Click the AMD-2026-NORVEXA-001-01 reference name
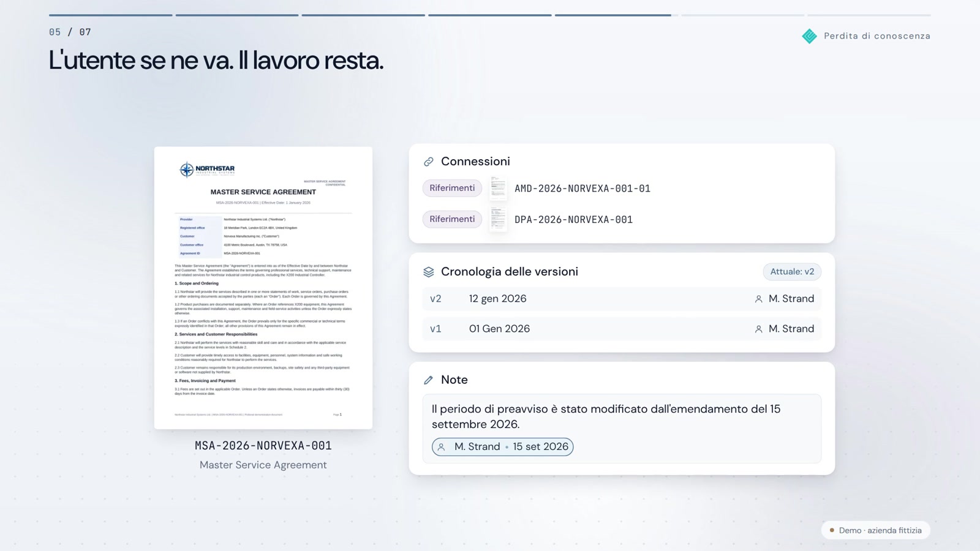The height and width of the screenshot is (551, 980). pos(582,189)
